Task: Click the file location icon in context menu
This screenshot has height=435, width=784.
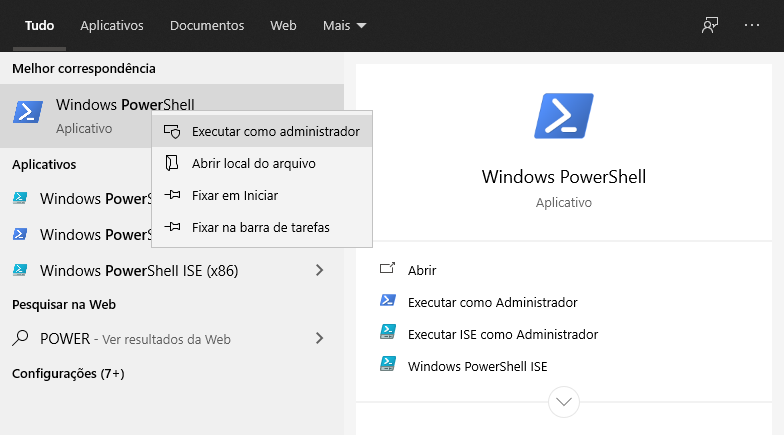Action: (x=172, y=163)
